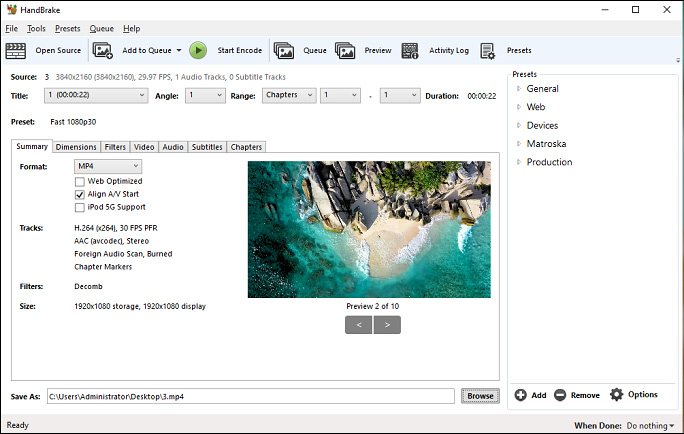Click the Browse button
Screen dimensions: 684x434
coord(480,396)
